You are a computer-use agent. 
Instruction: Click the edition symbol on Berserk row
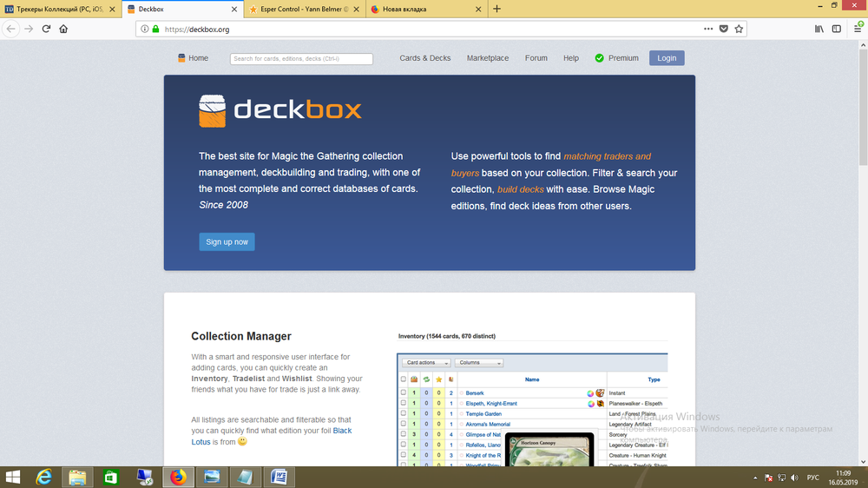pyautogui.click(x=600, y=392)
